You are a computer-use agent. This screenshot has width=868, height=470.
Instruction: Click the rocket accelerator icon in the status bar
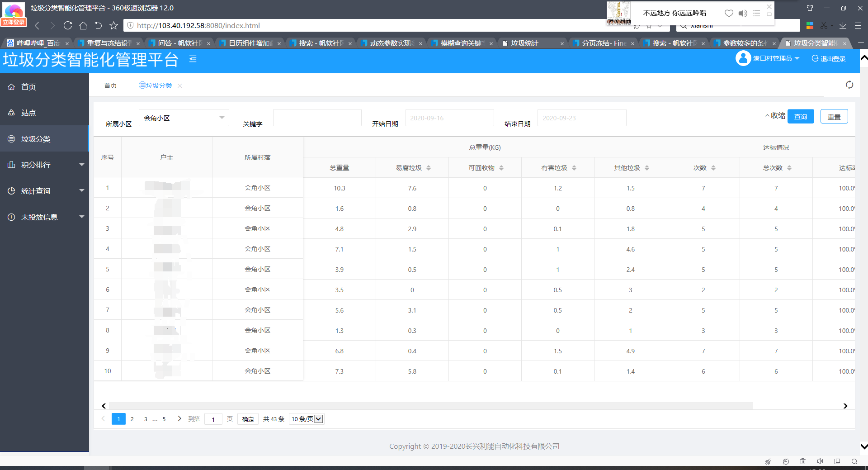tap(768, 461)
